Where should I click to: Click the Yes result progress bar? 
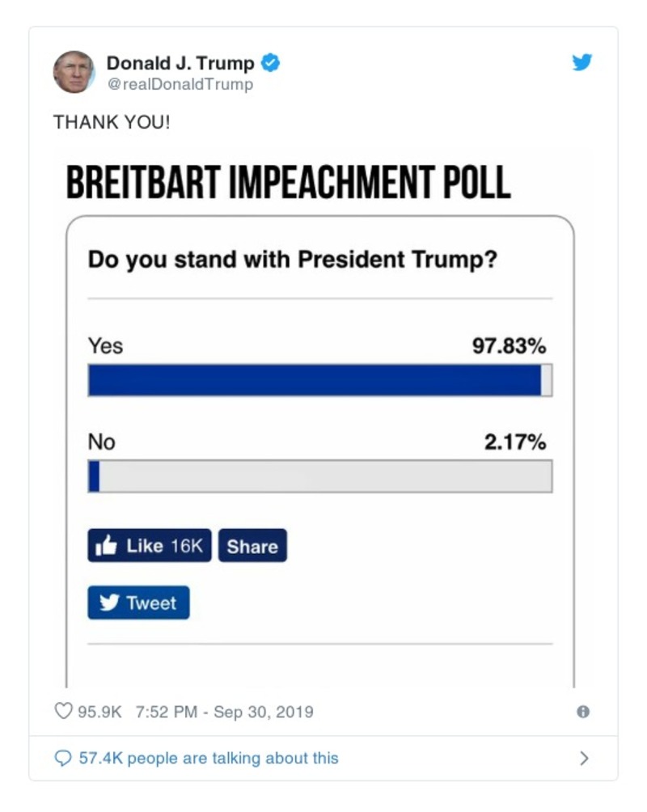click(x=319, y=379)
